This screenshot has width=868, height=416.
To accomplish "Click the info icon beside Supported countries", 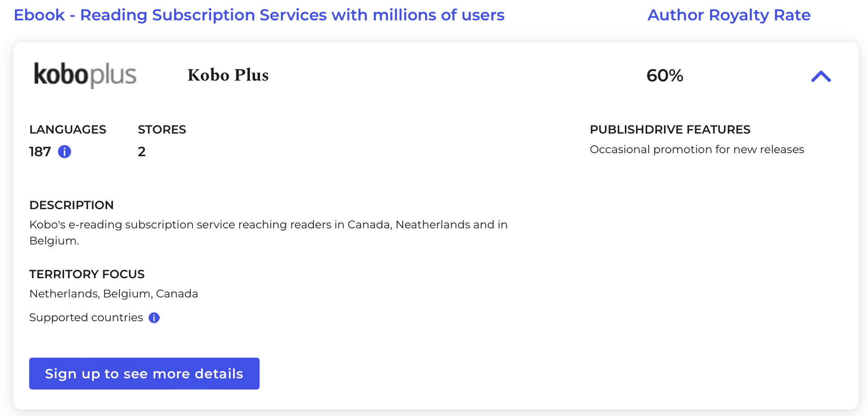I will click(153, 318).
